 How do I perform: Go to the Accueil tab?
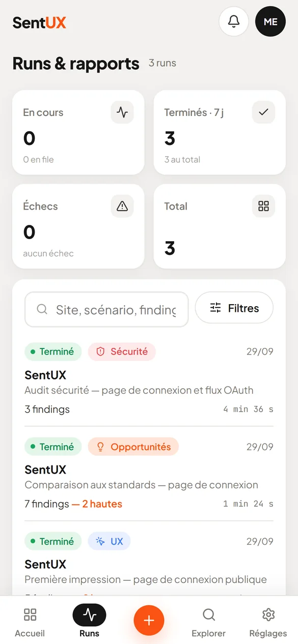[30, 622]
